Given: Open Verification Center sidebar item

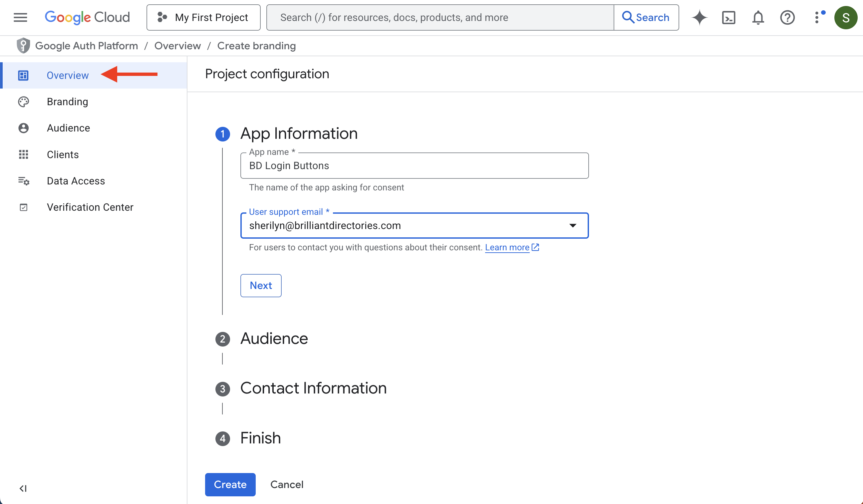Looking at the screenshot, I should pyautogui.click(x=90, y=207).
